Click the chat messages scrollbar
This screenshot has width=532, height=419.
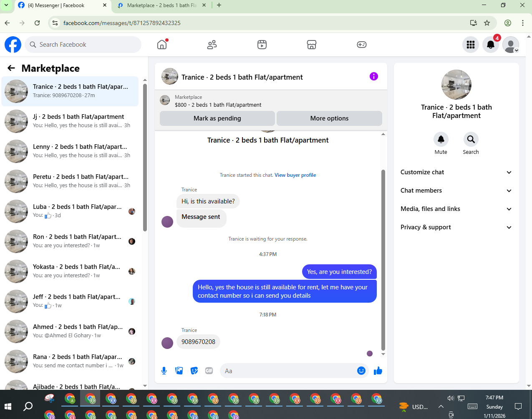[x=383, y=260]
